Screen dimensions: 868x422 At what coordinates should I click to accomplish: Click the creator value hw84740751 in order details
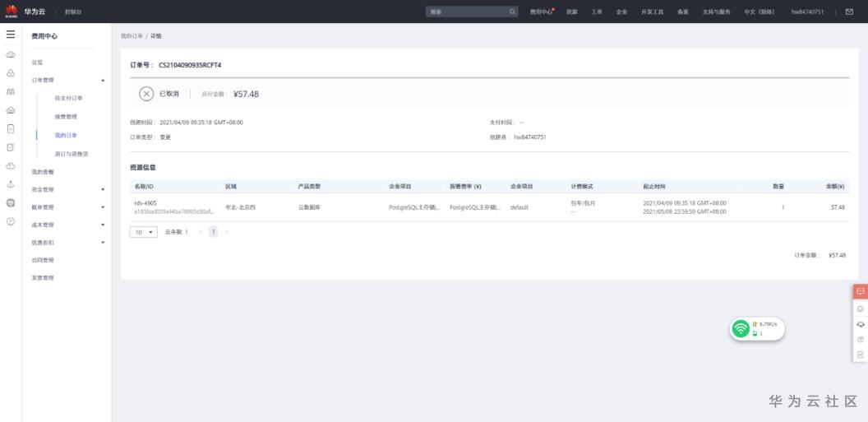(530, 137)
